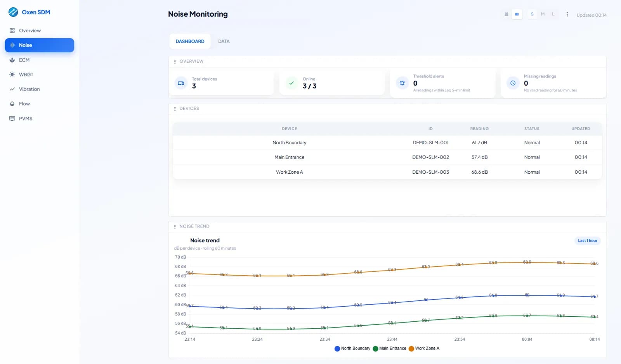Select the S size option

click(532, 14)
